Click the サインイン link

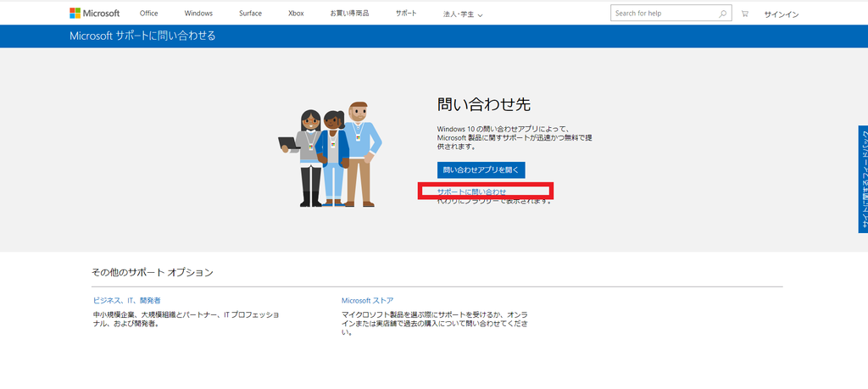(x=781, y=14)
